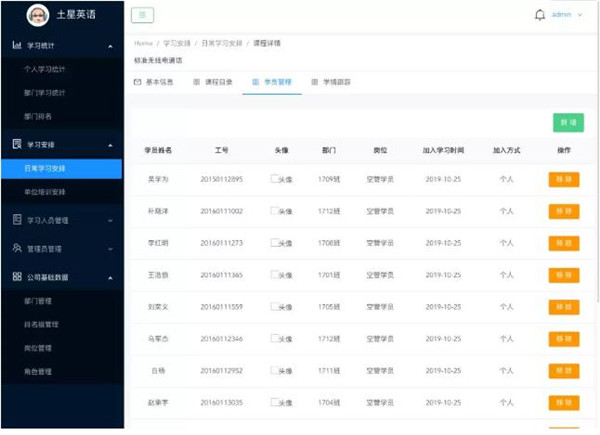The height and width of the screenshot is (435, 600).
Task: Click the 公司基础数据 grid icon
Action: click(17, 276)
